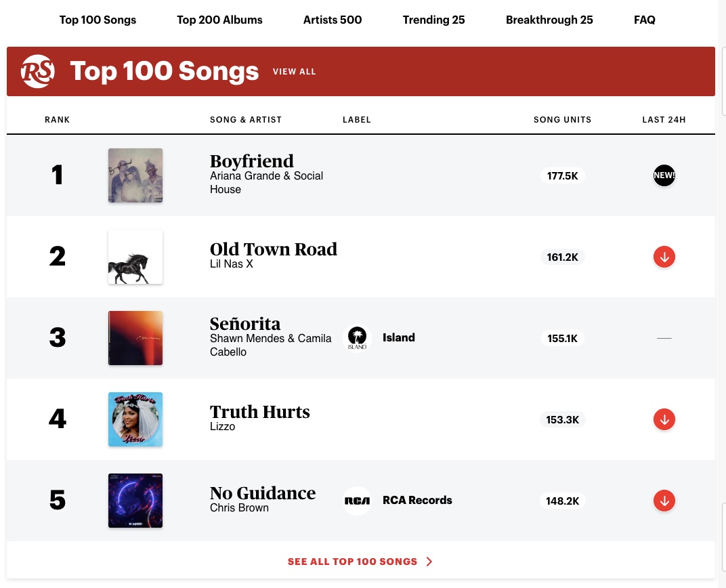Open the FAQ page
This screenshot has width=726, height=588.
[x=644, y=20]
